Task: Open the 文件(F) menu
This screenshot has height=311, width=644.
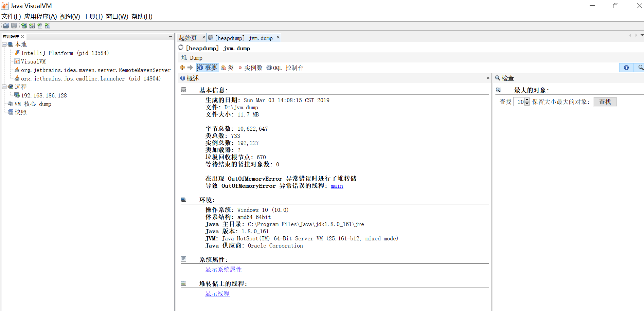Action: click(11, 17)
